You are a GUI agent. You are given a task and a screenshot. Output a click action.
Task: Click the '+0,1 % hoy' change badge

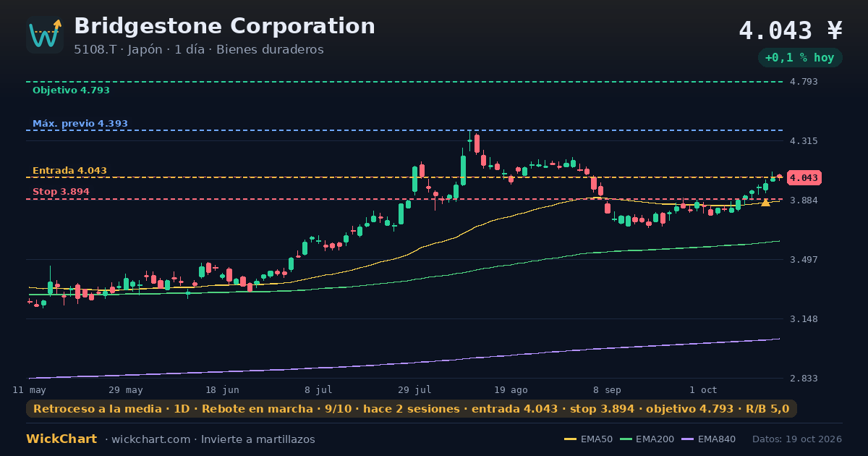pyautogui.click(x=800, y=58)
